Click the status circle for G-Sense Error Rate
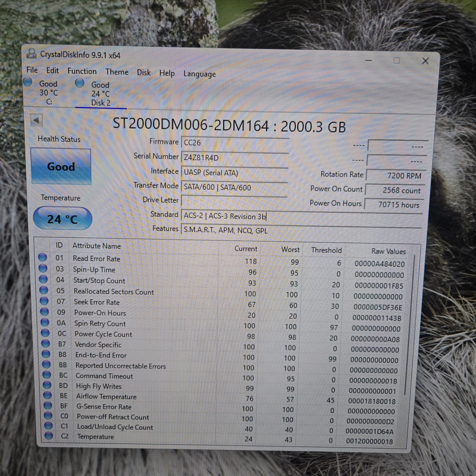Screen dimensions: 476x476 click(x=48, y=405)
